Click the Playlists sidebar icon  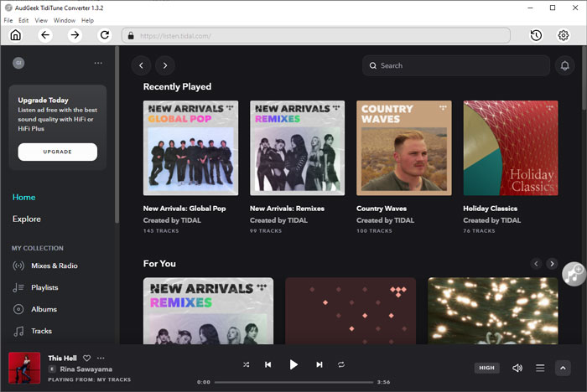[x=18, y=287]
